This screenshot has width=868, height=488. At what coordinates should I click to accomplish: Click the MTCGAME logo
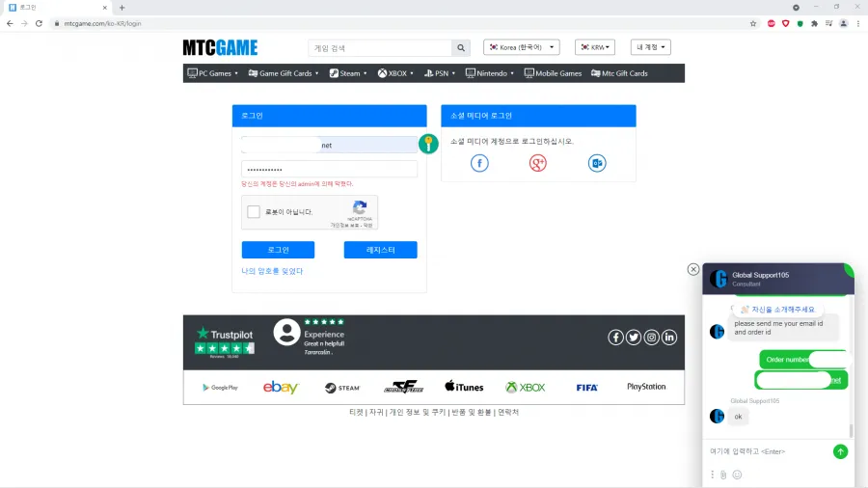click(220, 47)
